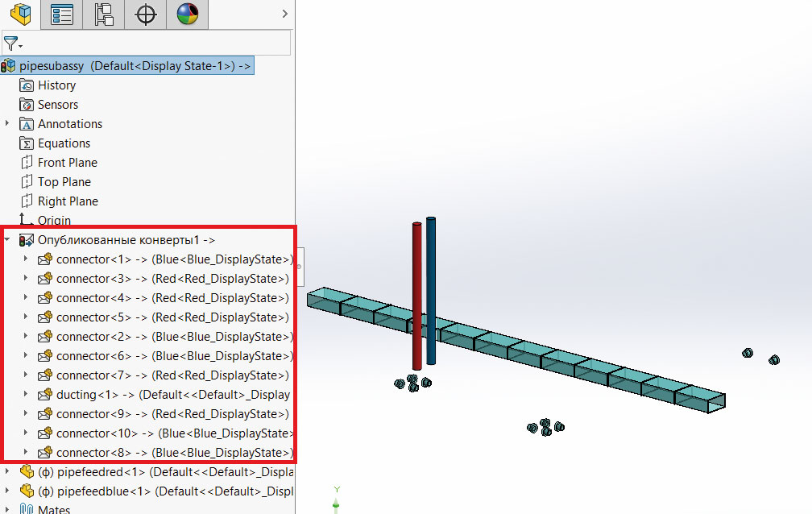
Task: Click the tree filter funnel icon
Action: pos(11,44)
